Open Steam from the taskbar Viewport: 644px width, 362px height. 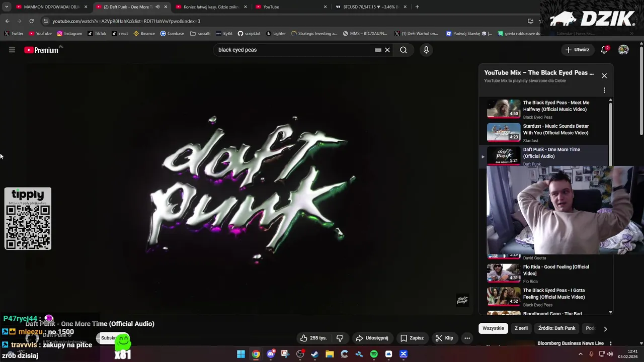(x=315, y=354)
